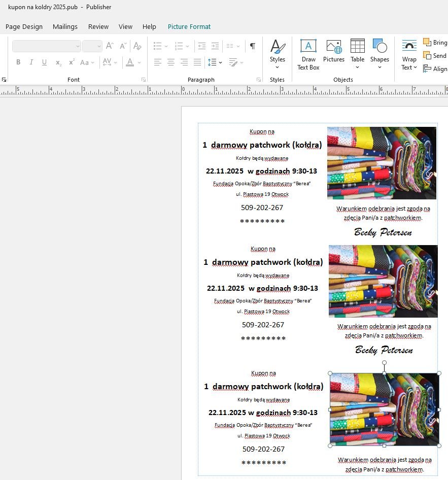Click Draw Text Box
The height and width of the screenshot is (480, 448).
coord(308,54)
